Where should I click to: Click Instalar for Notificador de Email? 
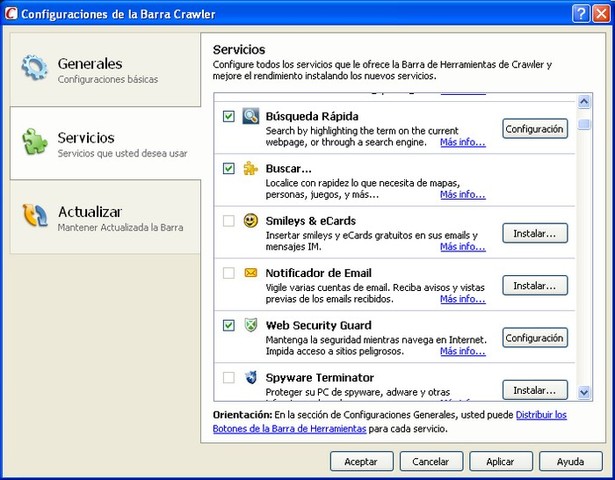pos(535,285)
